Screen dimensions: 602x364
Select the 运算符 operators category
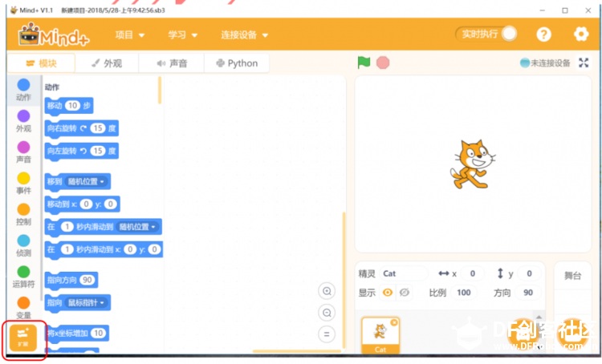23,277
